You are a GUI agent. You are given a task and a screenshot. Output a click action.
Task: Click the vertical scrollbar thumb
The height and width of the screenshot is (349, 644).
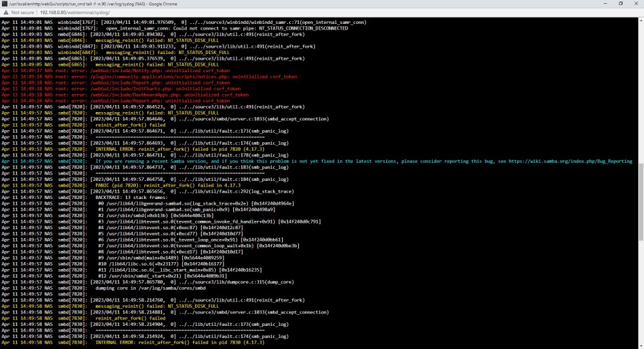[641, 201]
